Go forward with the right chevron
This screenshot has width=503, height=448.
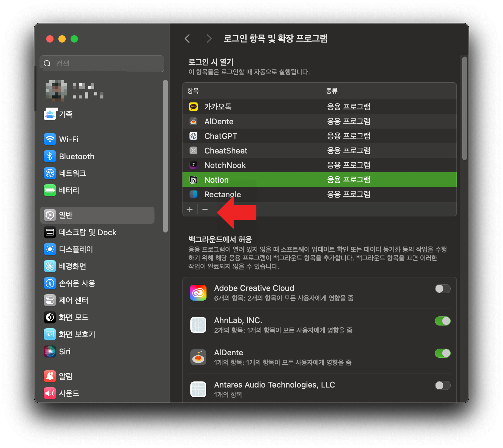click(x=209, y=39)
